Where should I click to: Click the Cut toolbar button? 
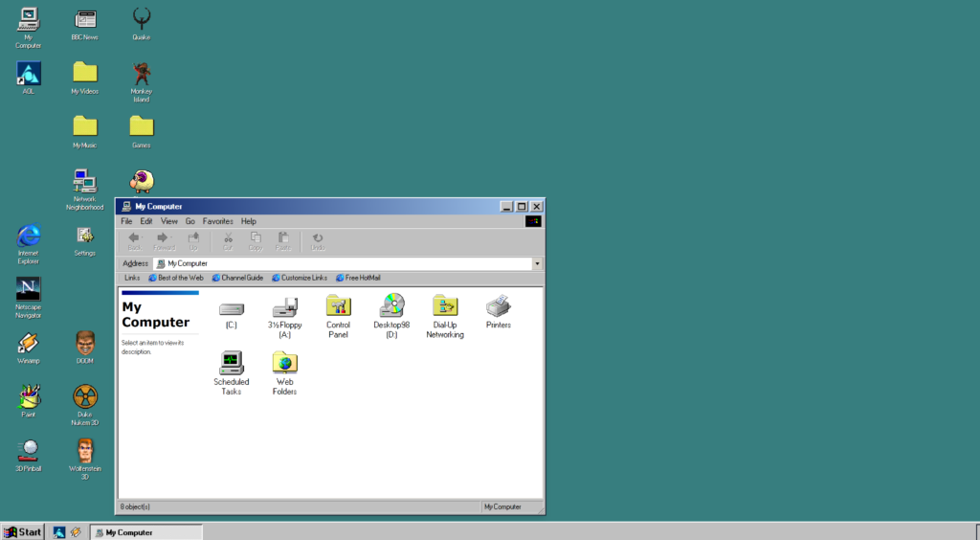coord(228,241)
